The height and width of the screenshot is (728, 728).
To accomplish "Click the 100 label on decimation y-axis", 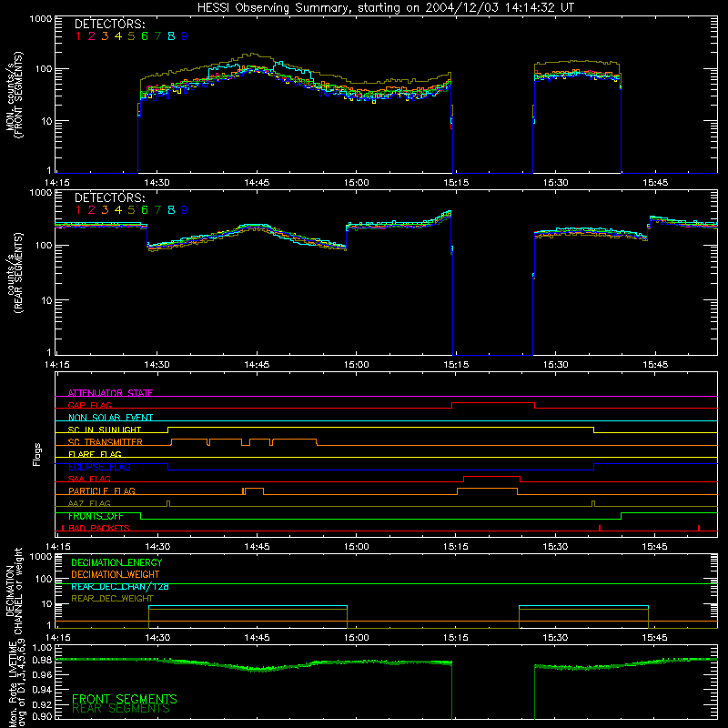I will [43, 579].
